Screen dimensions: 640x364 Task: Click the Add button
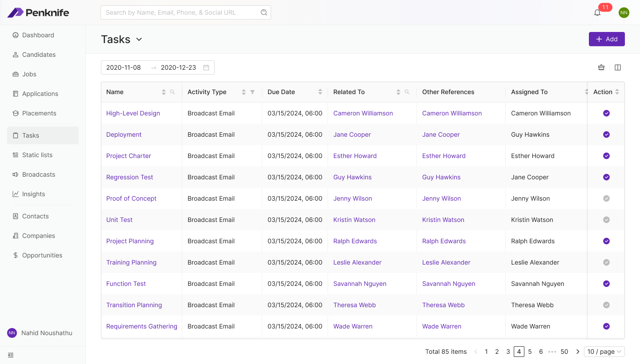[607, 39]
